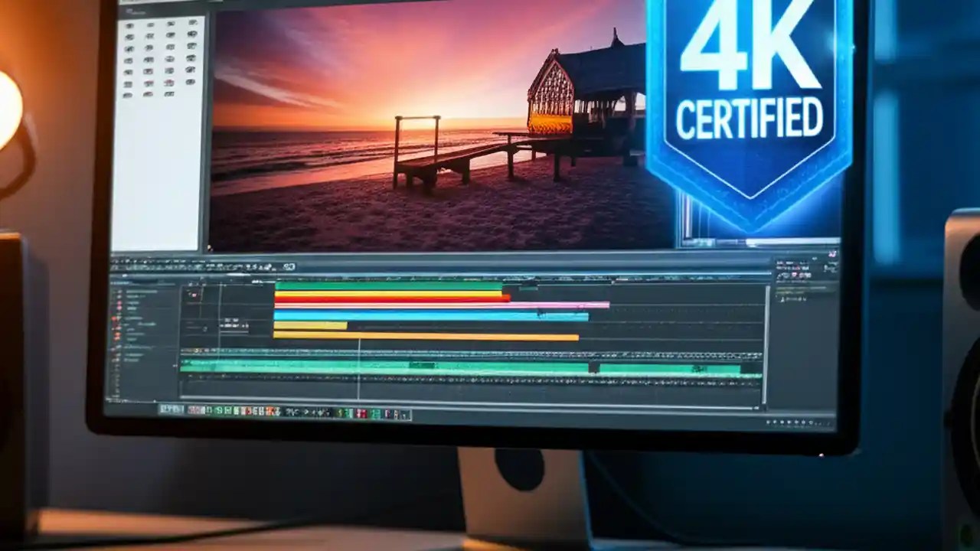Viewport: 980px width, 551px height.
Task: Click the green color label on the audio clip
Action: (x=181, y=367)
